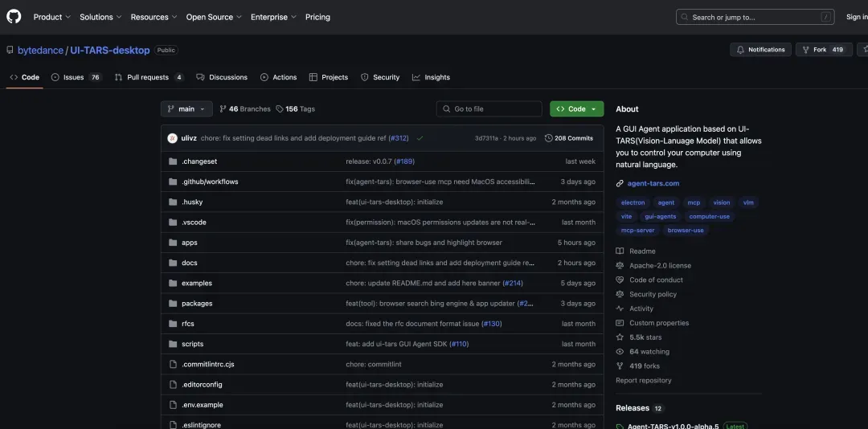868x429 pixels.
Task: View the 46 Branches link
Action: (245, 109)
